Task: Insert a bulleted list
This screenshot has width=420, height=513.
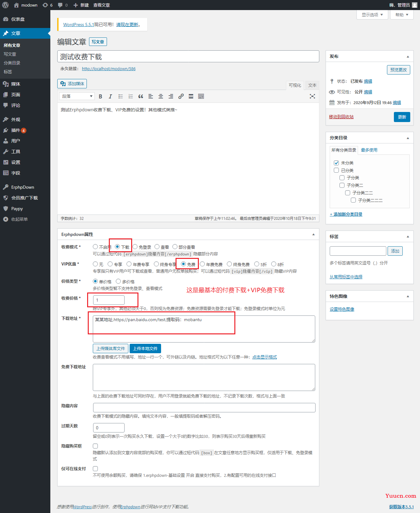Action: [120, 96]
